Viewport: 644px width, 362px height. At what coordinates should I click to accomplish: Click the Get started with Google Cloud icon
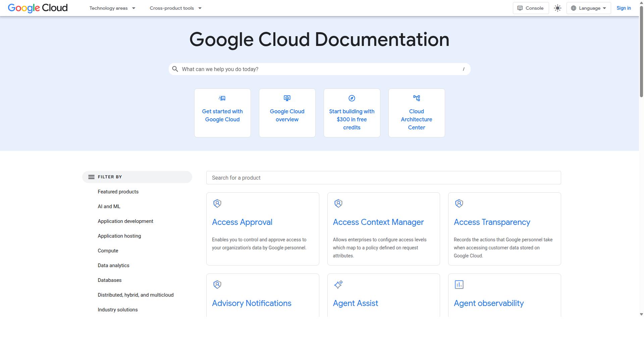pos(222,98)
